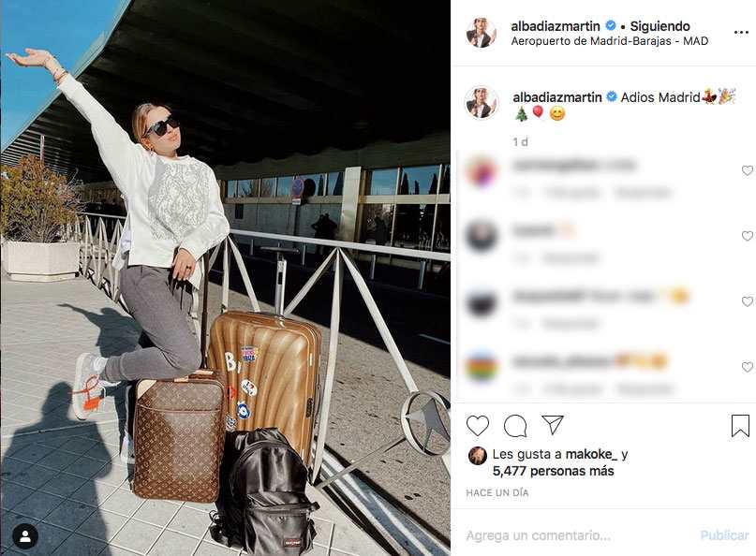756x556 pixels.
Task: Open the comment bubble icon
Action: point(515,426)
